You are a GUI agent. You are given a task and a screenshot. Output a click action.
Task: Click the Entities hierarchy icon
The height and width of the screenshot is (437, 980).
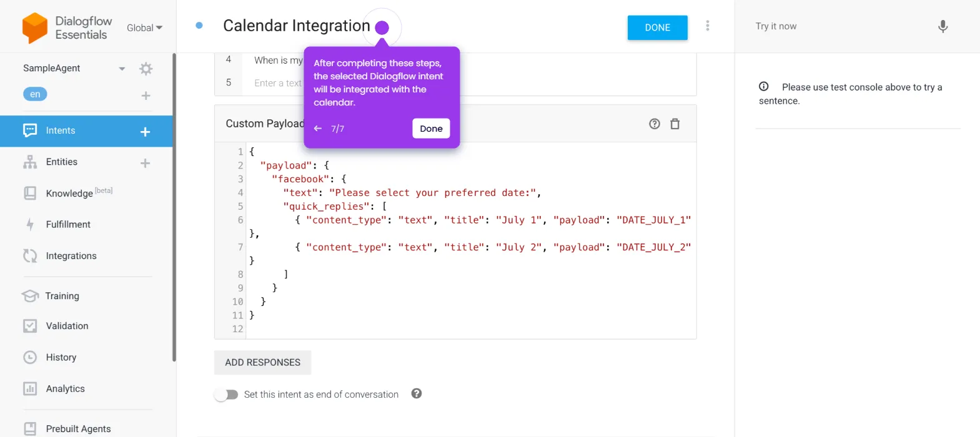[30, 162]
